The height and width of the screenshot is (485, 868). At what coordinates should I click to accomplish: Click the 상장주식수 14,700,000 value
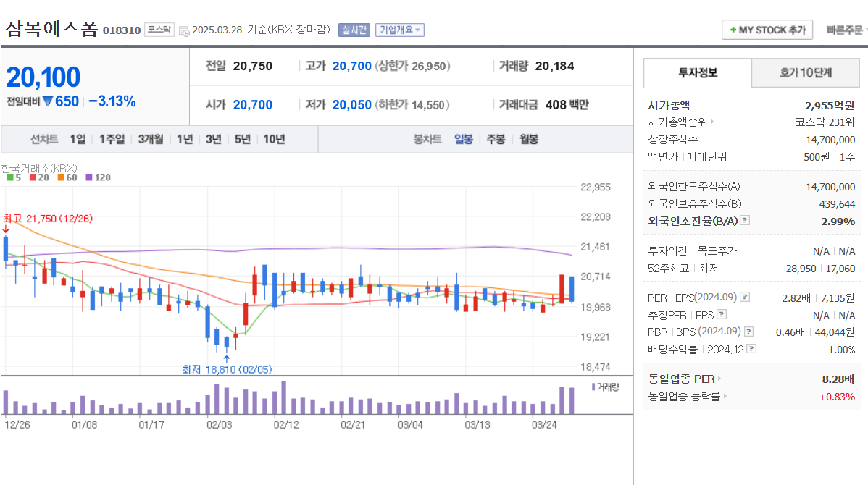830,140
